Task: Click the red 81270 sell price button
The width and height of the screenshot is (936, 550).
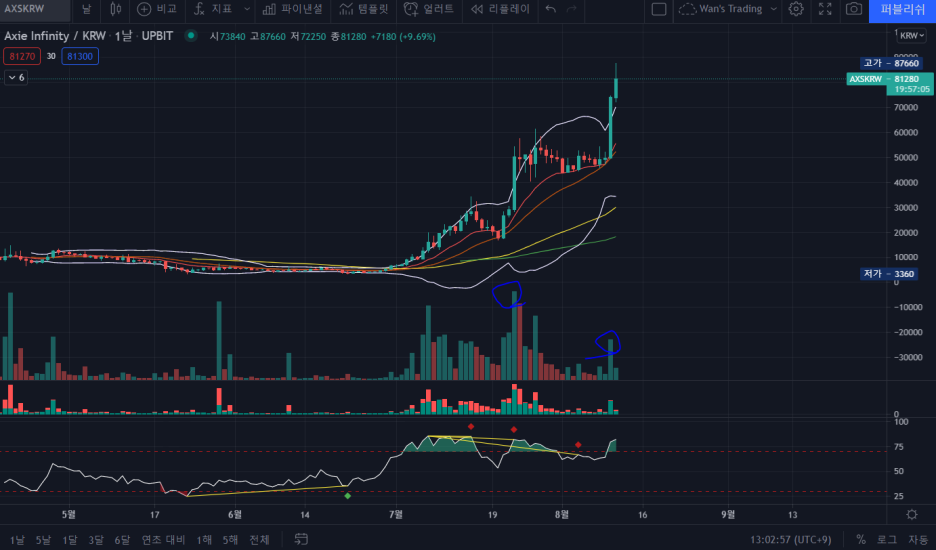Action: [22, 56]
